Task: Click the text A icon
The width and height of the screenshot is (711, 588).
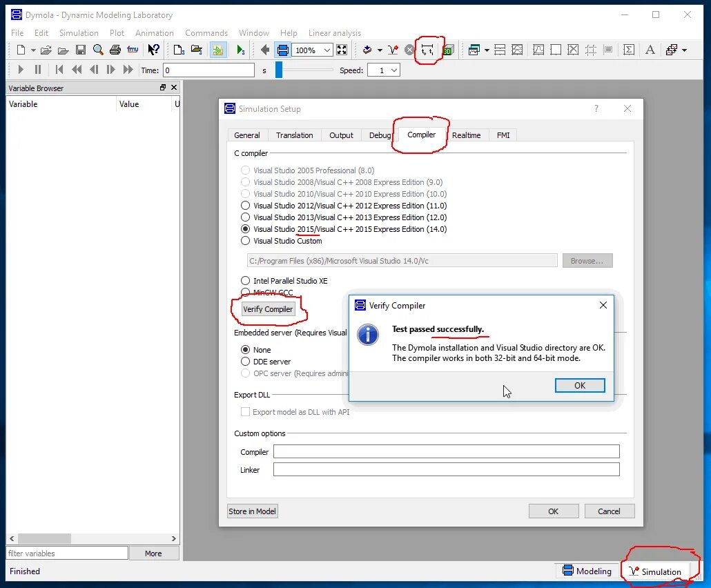Action: tap(650, 50)
